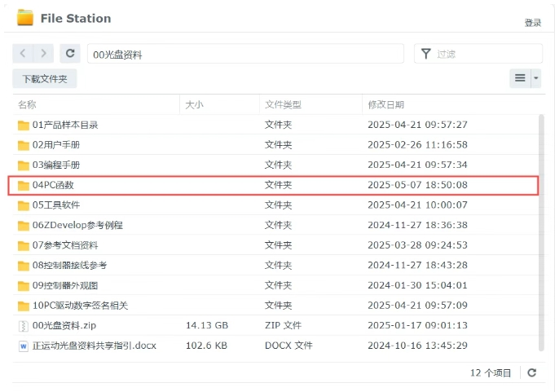Click the 登录 login link
The height and width of the screenshot is (392, 555).
point(533,23)
